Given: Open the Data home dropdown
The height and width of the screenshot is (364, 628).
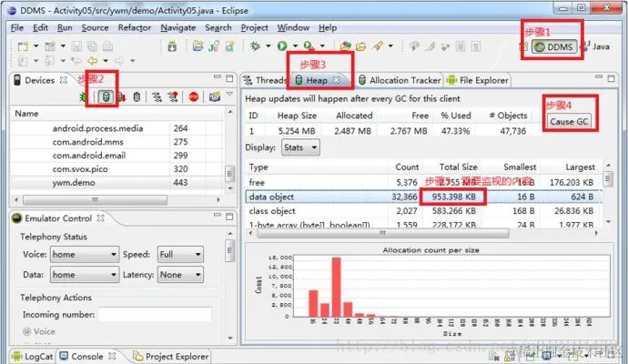Looking at the screenshot, I should click(85, 275).
